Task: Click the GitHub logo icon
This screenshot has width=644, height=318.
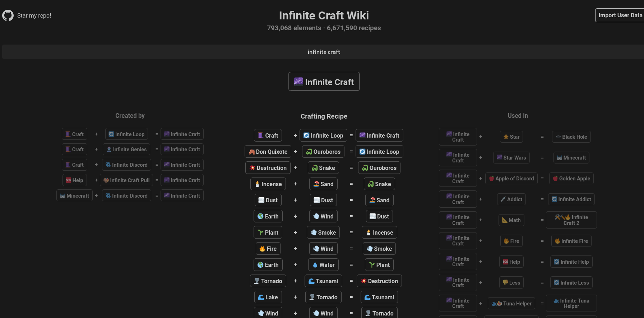Action: click(x=8, y=15)
